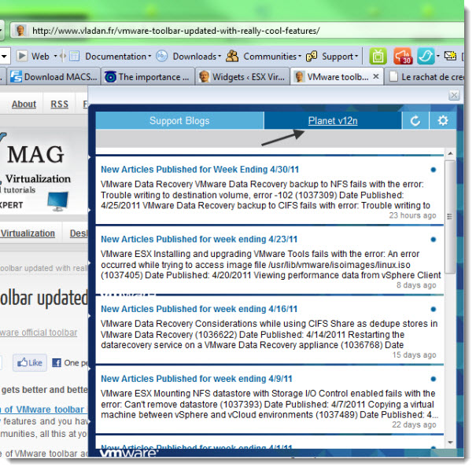Open article for week ending 4/9/11

[x=197, y=378]
